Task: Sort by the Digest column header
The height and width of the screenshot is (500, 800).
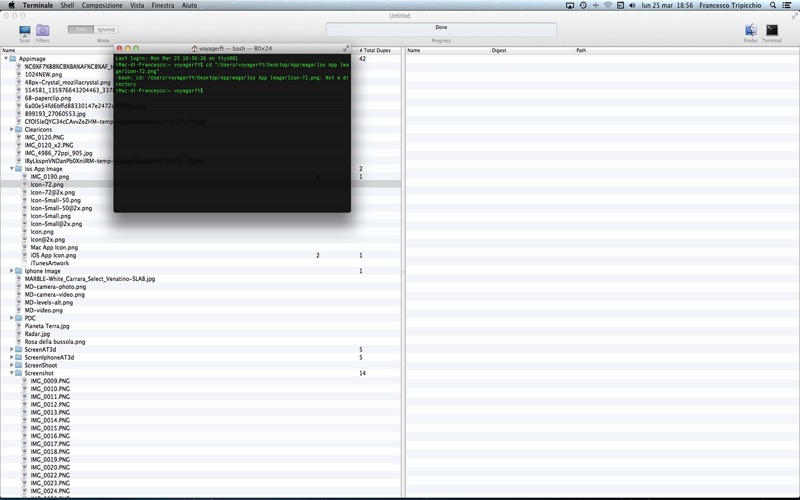Action: click(x=532, y=51)
